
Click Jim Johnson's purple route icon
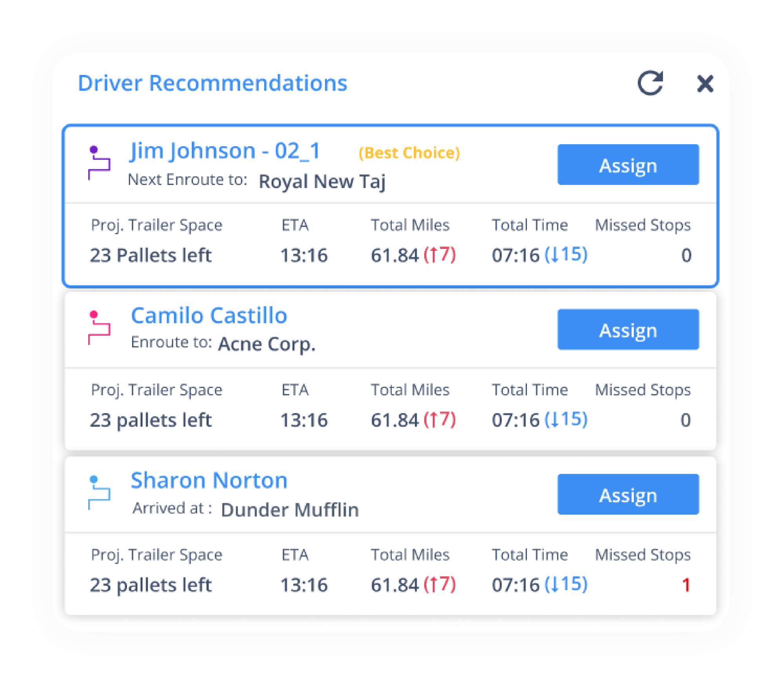click(98, 163)
